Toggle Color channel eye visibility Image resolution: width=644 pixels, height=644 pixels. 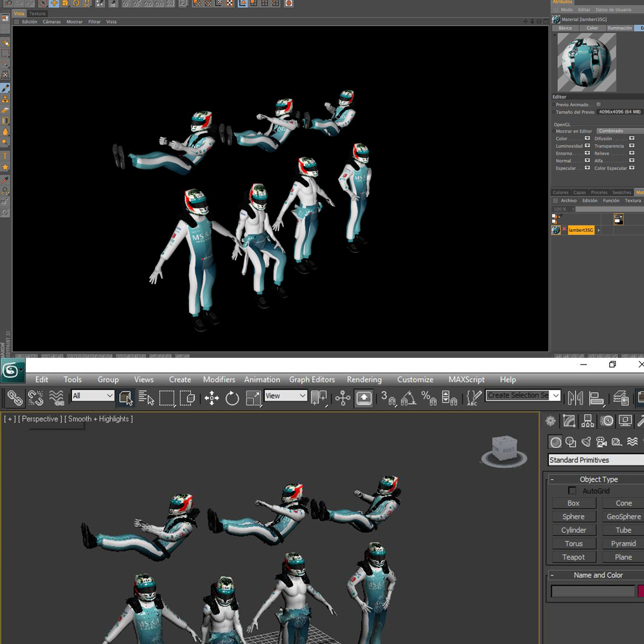pyautogui.click(x=587, y=138)
